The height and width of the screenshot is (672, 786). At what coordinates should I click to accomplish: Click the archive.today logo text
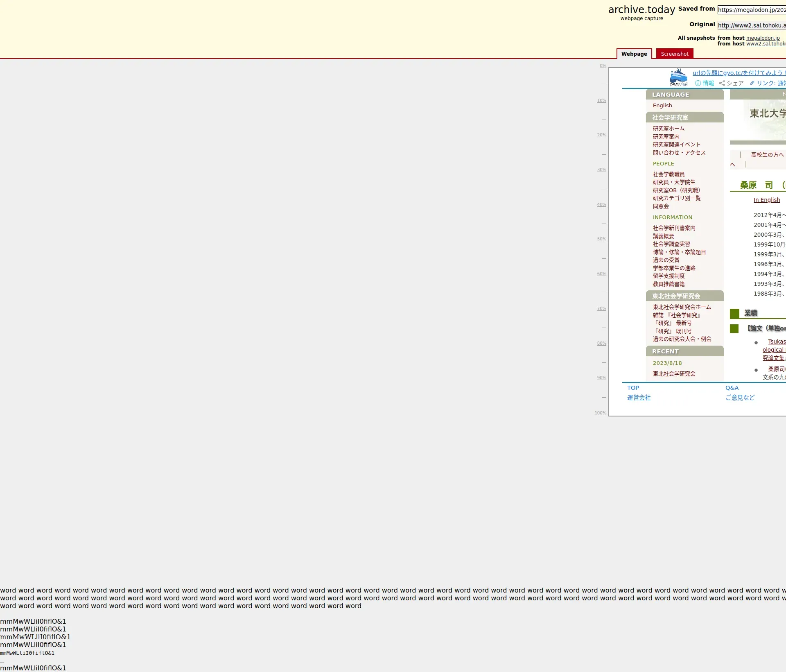coord(641,10)
